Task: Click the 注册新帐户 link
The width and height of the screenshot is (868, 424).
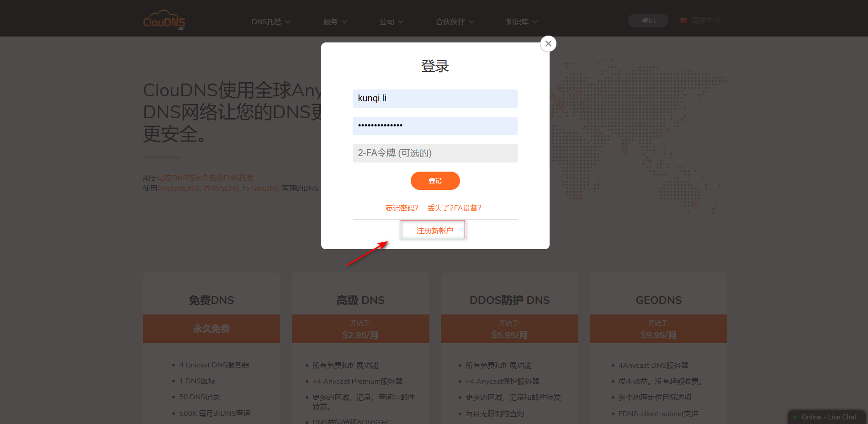Action: pos(434,230)
